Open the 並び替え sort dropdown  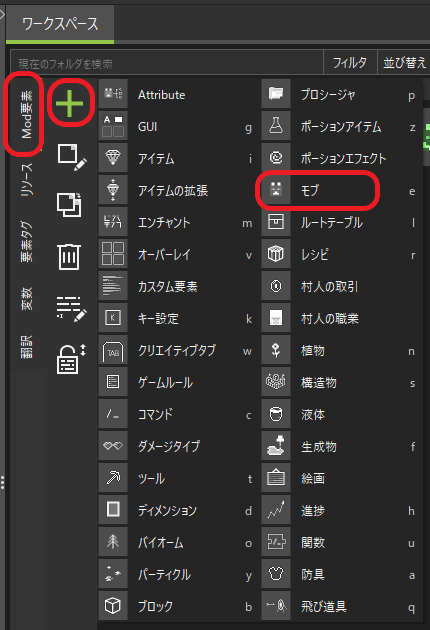tap(404, 63)
